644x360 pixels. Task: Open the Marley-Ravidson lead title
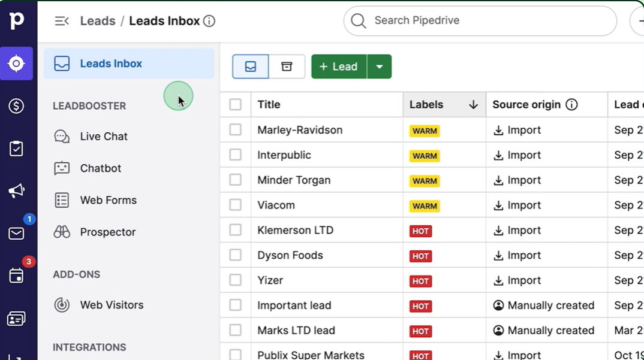[300, 130]
